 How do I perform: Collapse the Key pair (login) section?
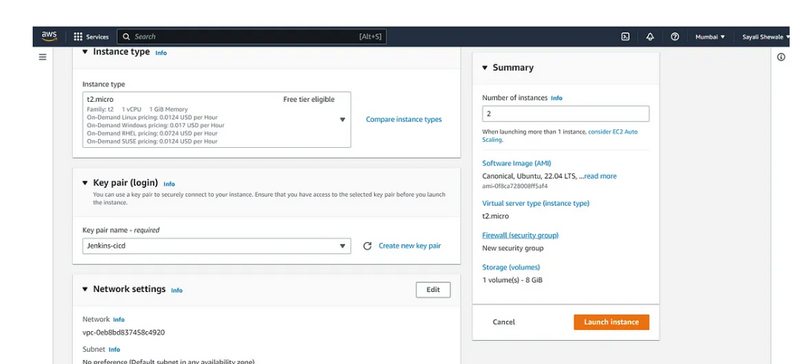tap(85, 183)
